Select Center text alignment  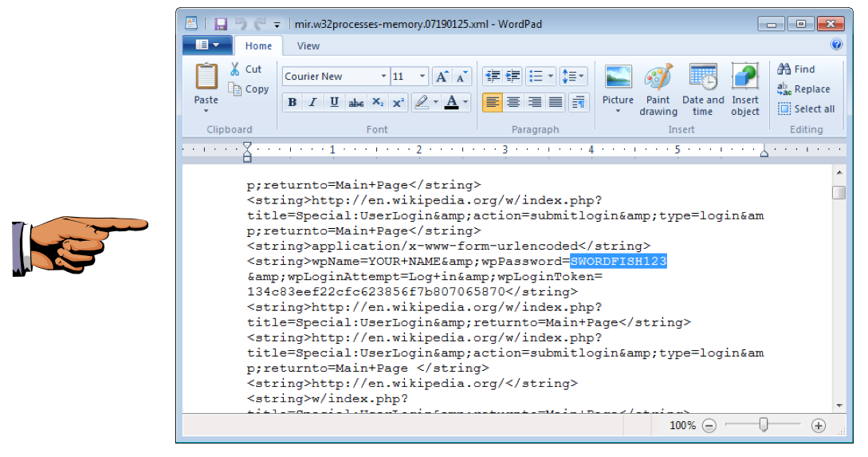click(513, 102)
